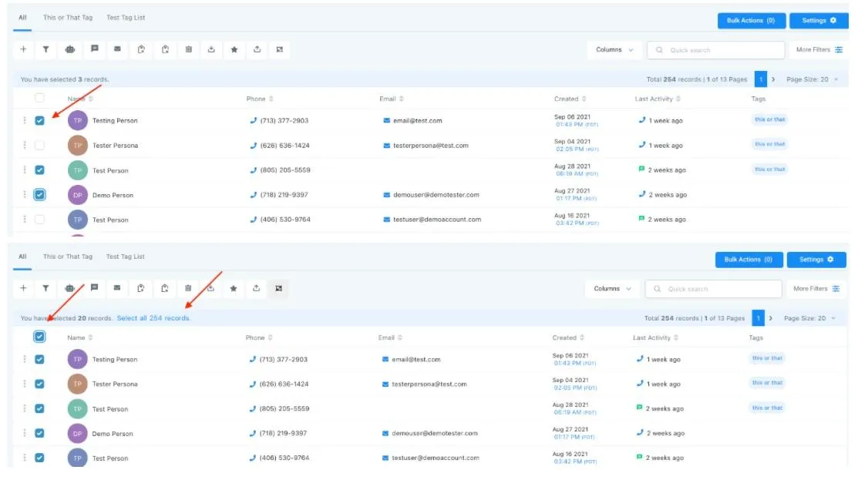Click the Quick search field in upper view
This screenshot has height=480, width=868.
pyautogui.click(x=716, y=50)
